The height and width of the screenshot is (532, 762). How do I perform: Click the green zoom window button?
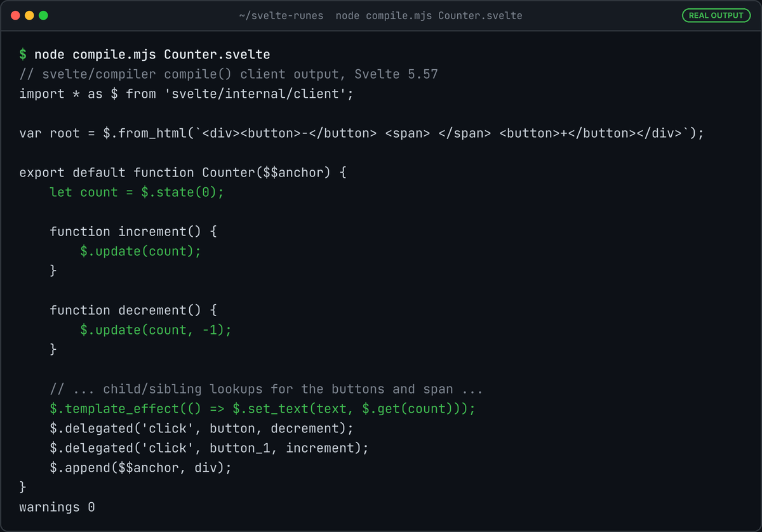tap(43, 15)
